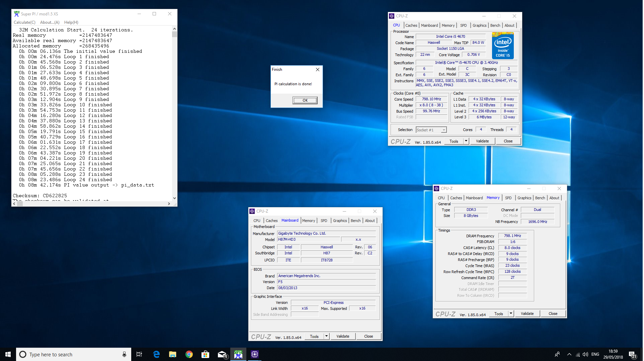Click the Super PI title bar icon
Image resolution: width=644 pixels, height=361 pixels.
pos(16,14)
